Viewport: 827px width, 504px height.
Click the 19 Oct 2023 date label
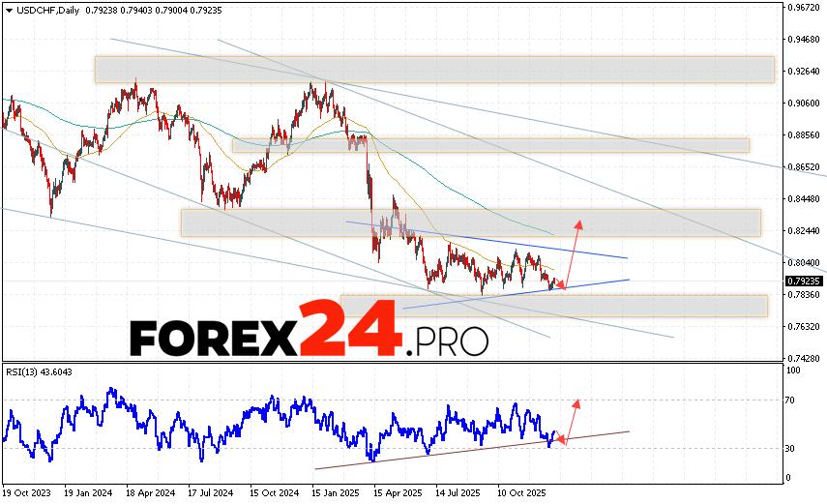point(28,490)
